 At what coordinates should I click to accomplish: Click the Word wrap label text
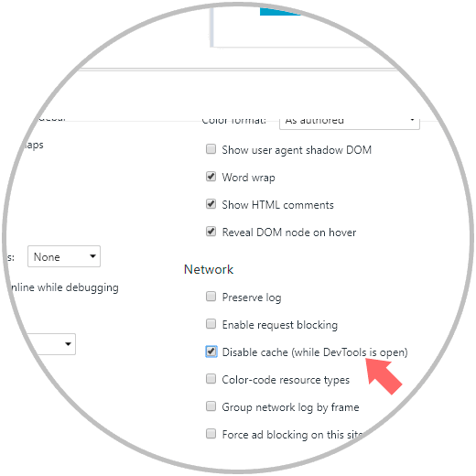[248, 178]
